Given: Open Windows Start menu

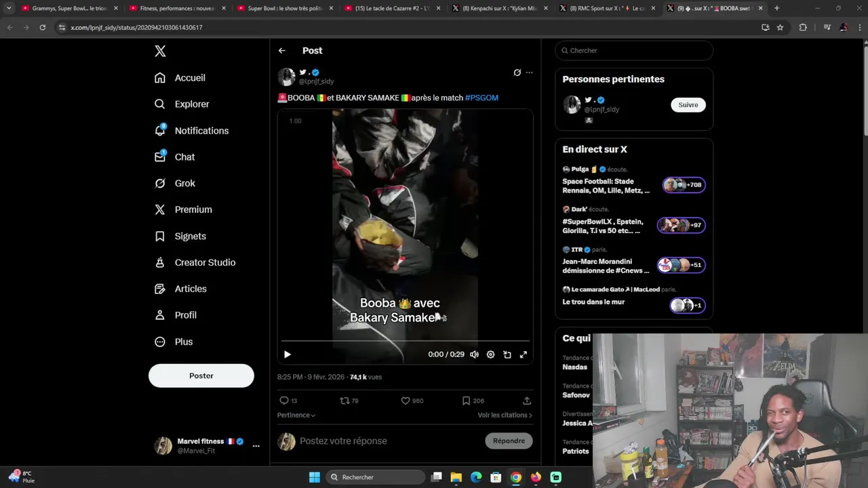Looking at the screenshot, I should tap(315, 477).
